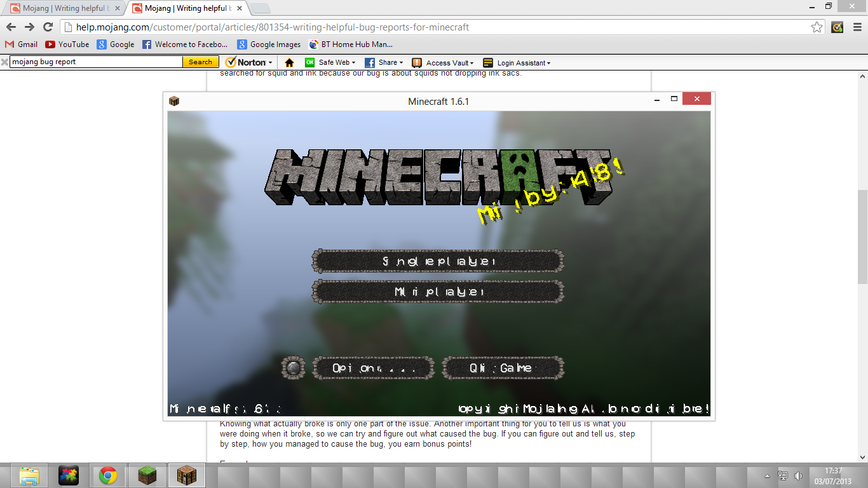Screen dimensions: 868x488
Task: Click Chrome's forward arrow
Action: (x=29, y=27)
